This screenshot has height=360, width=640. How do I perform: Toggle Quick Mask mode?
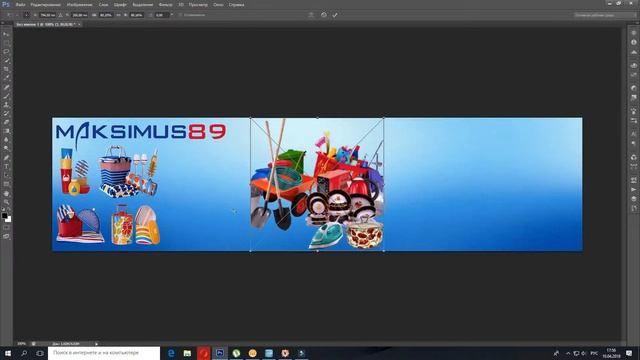point(6,228)
